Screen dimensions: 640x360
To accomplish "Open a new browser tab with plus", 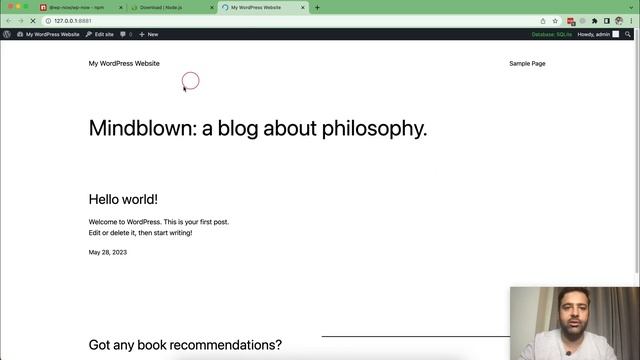I will [317, 7].
